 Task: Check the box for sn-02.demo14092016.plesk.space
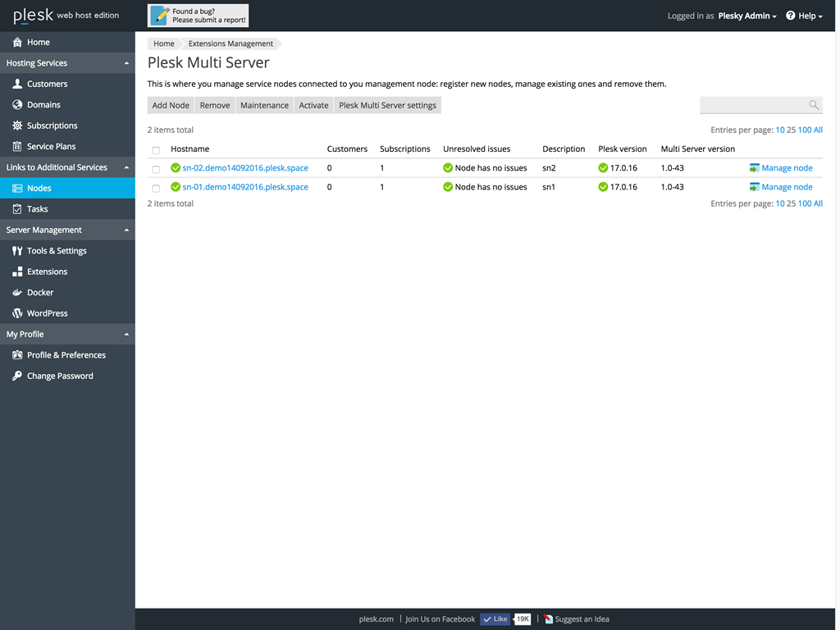(156, 169)
